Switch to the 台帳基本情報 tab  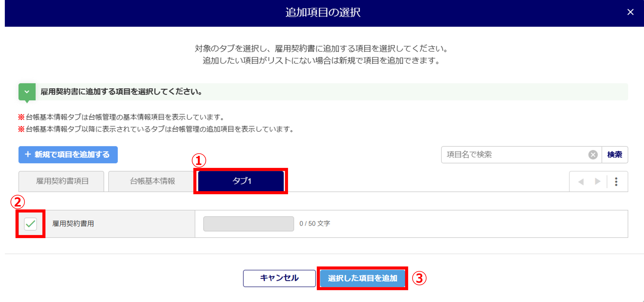pos(152,181)
